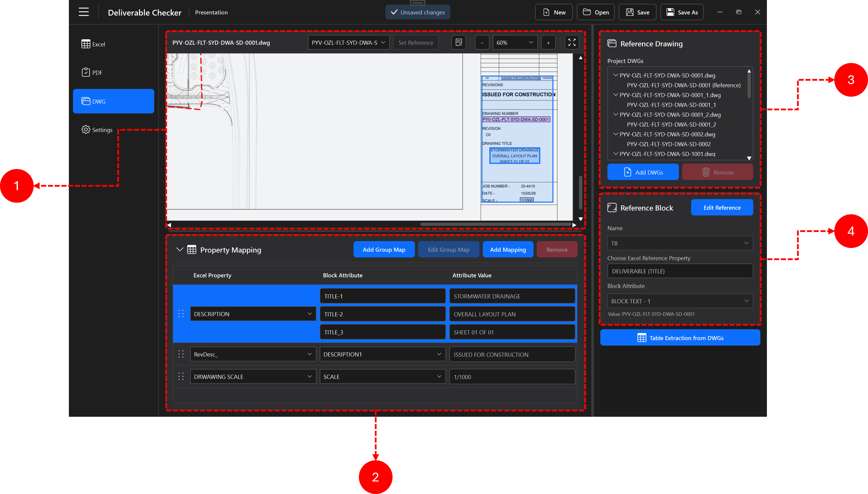Click Remove in Reference Drawing panel
The image size is (868, 494).
(x=717, y=172)
